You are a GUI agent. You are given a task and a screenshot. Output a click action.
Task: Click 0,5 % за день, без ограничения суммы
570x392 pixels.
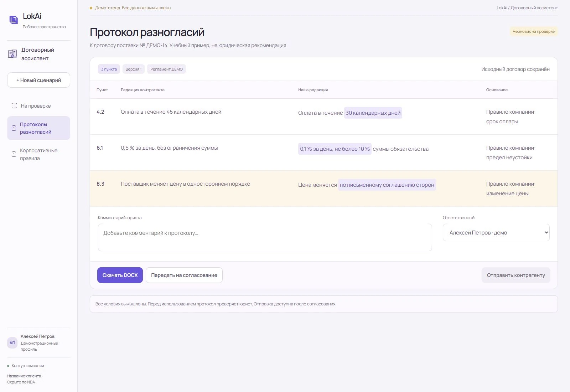pos(169,148)
